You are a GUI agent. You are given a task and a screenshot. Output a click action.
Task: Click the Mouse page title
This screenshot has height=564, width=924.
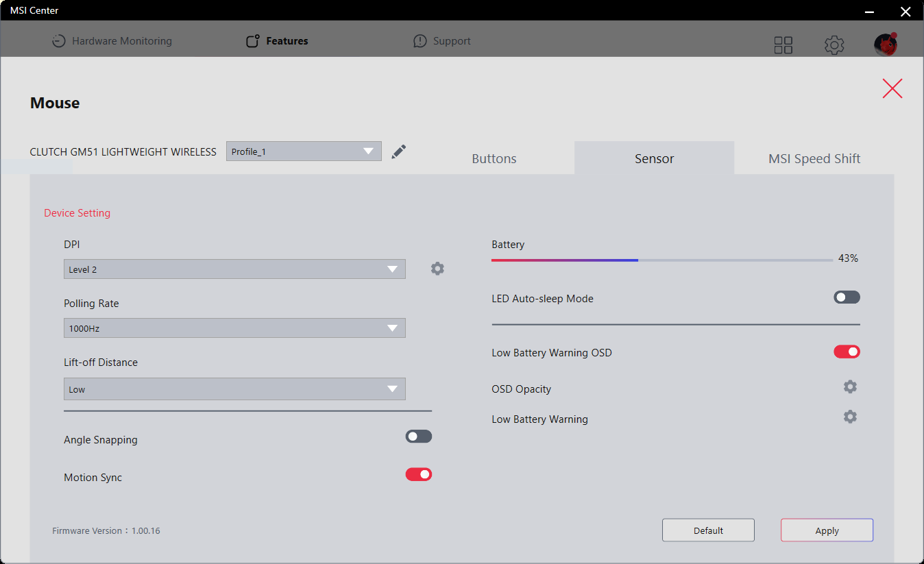(55, 103)
